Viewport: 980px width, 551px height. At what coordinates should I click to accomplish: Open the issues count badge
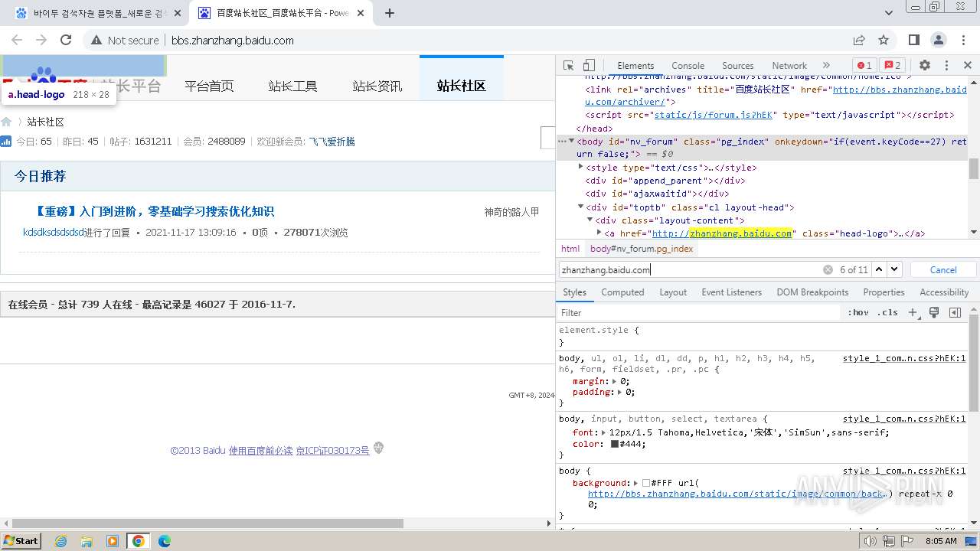click(891, 66)
